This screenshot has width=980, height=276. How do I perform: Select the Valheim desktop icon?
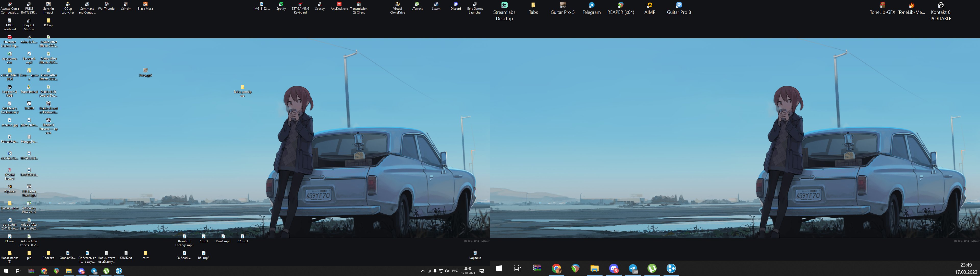click(x=126, y=6)
